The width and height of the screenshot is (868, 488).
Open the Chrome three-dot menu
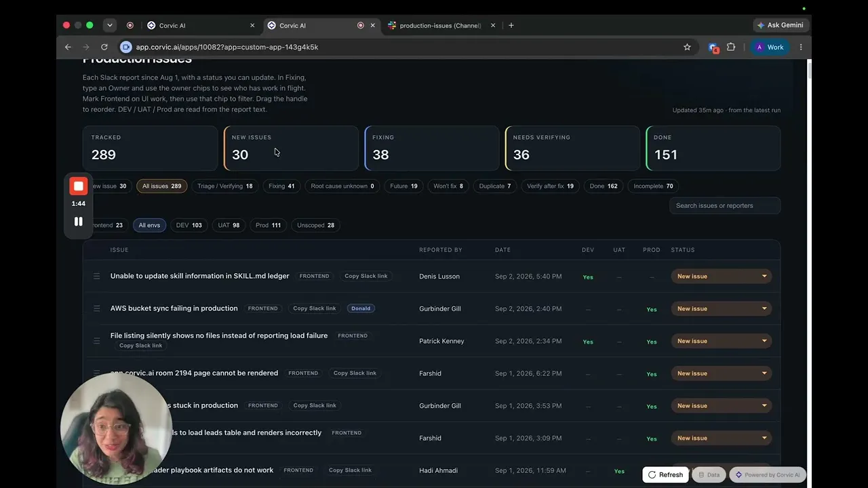pos(801,47)
